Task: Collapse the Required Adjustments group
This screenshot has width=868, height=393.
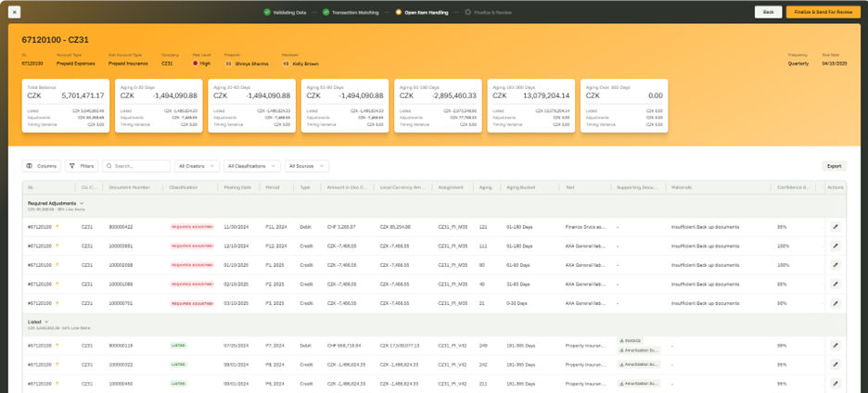Action: click(81, 202)
